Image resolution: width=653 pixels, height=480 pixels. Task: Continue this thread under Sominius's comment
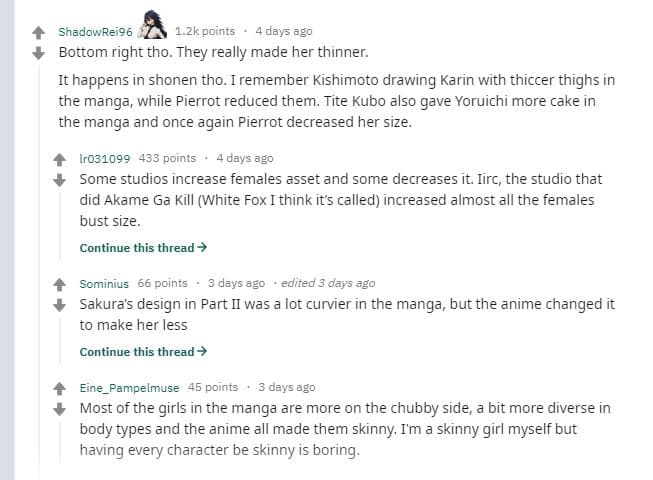[143, 351]
